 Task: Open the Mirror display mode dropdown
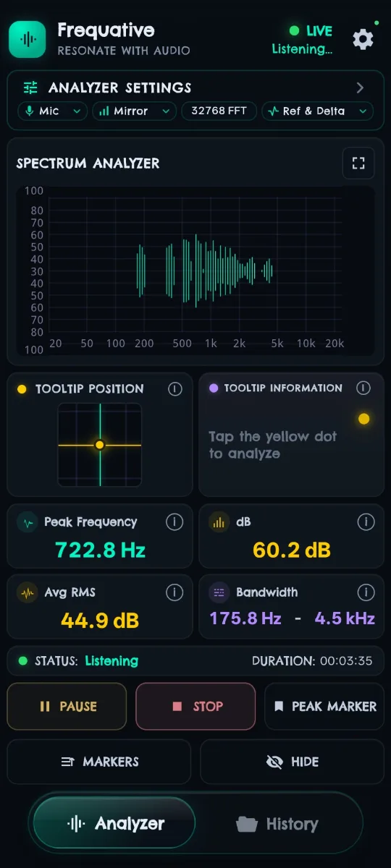tap(134, 111)
